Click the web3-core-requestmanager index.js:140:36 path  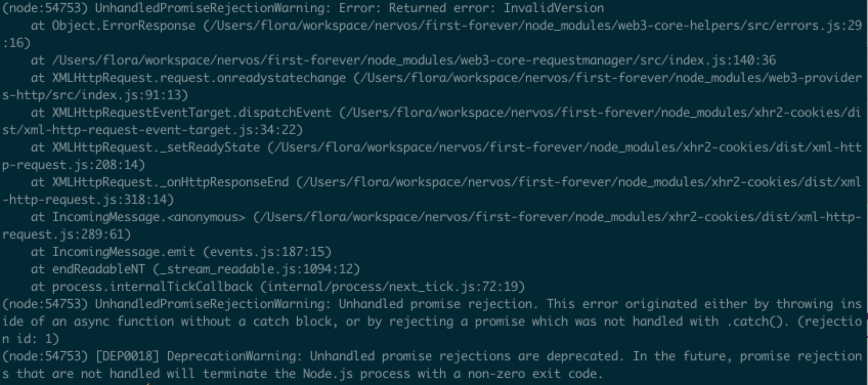(413, 60)
